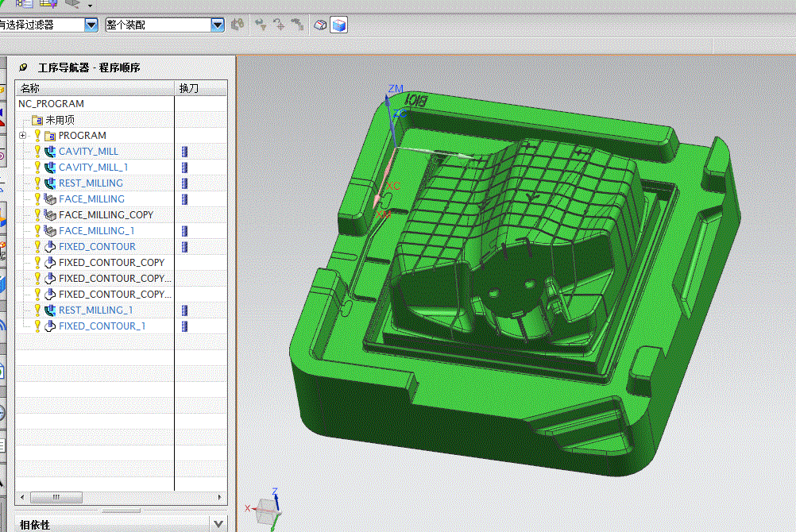This screenshot has height=532, width=796.
Task: Click the 相依性 panel title
Action: pyautogui.click(x=34, y=525)
